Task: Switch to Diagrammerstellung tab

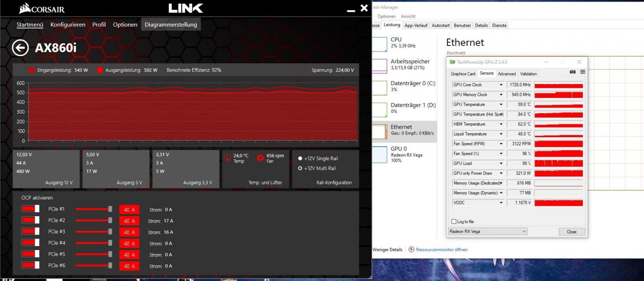Action: [171, 25]
